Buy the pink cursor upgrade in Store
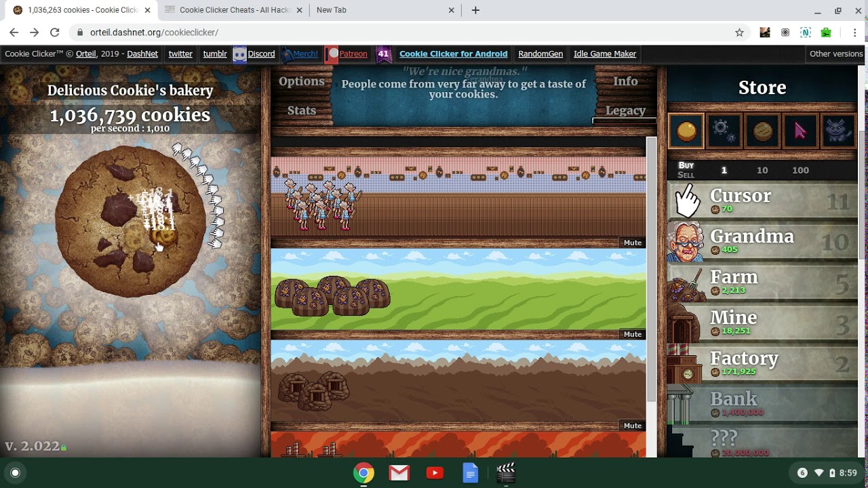The height and width of the screenshot is (488, 868). (x=800, y=131)
